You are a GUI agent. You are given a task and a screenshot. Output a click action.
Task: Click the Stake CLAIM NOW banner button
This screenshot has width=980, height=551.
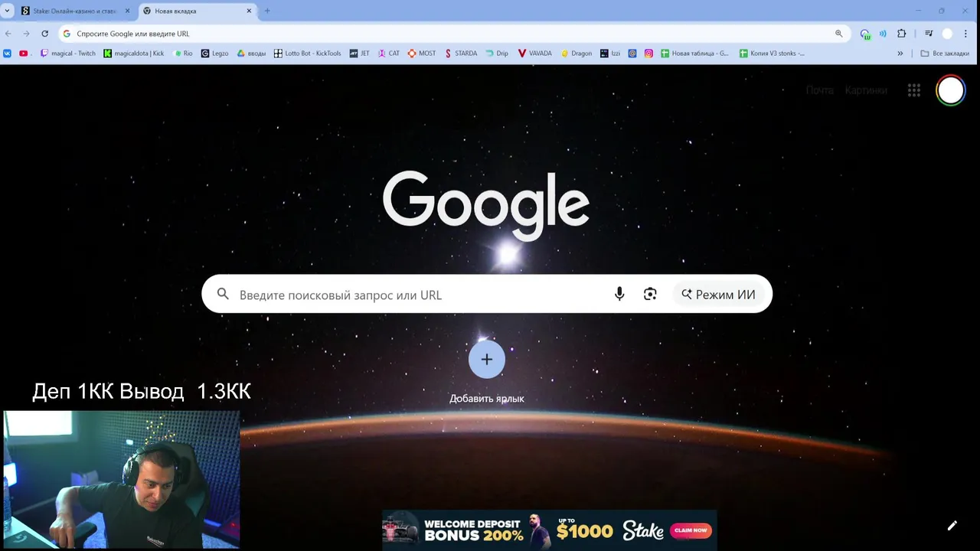tap(691, 530)
